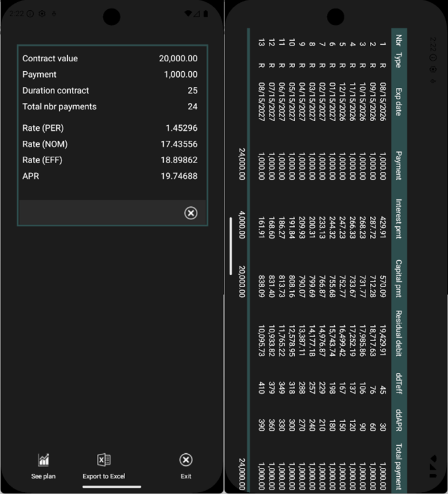Select Rate (PER) value 1.45296

[x=181, y=128]
